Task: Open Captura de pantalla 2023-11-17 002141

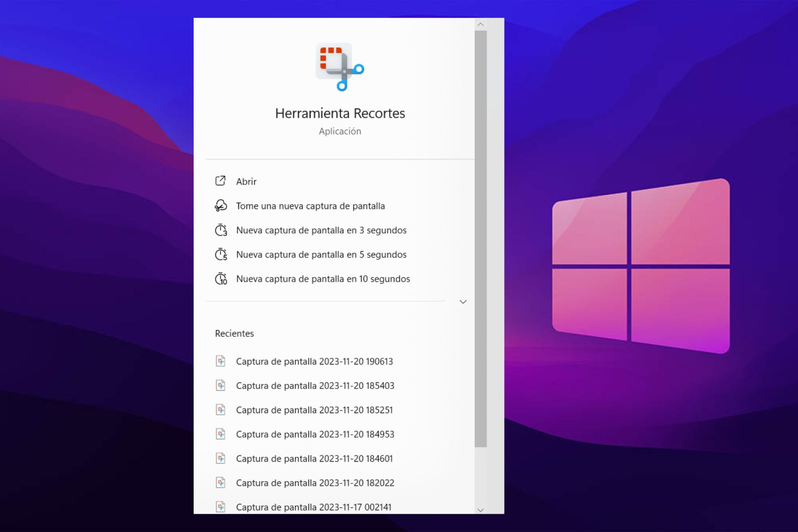Action: (x=314, y=507)
